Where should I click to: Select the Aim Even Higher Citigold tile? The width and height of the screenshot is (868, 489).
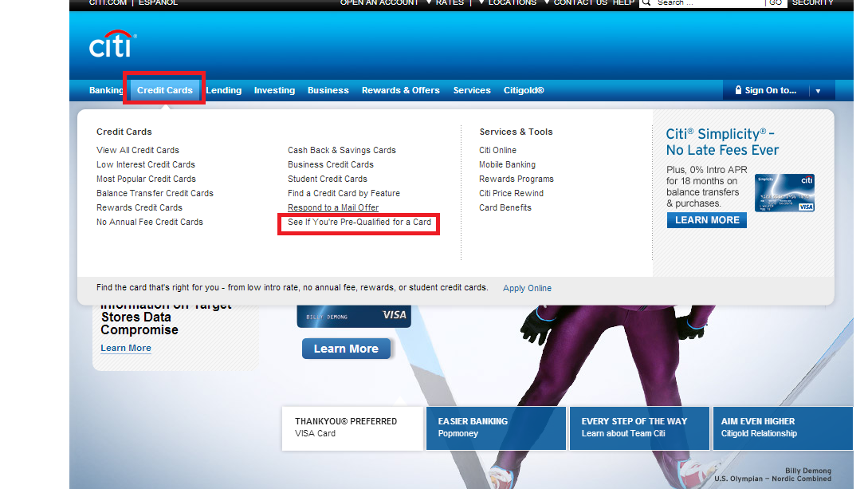point(783,428)
